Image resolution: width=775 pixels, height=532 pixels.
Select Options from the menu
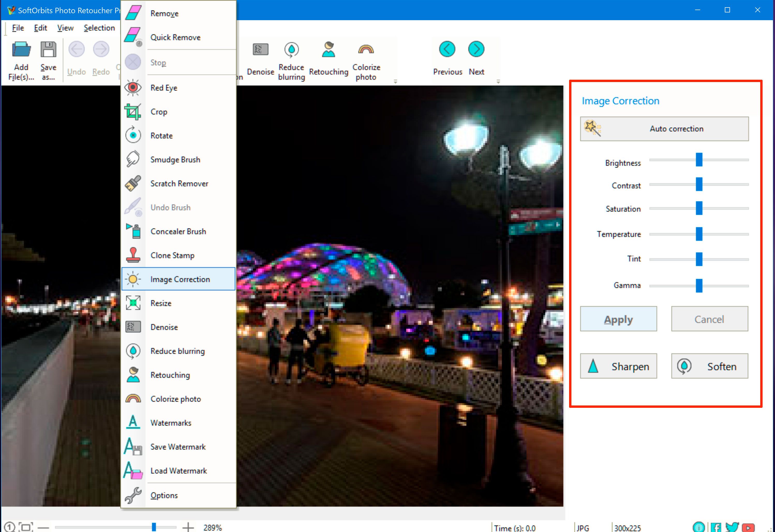click(164, 495)
